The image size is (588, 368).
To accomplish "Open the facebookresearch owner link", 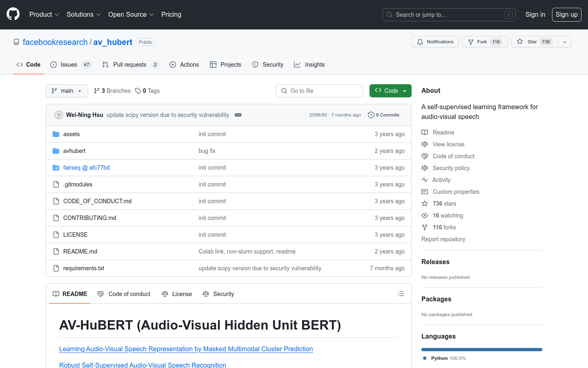I will coord(55,42).
